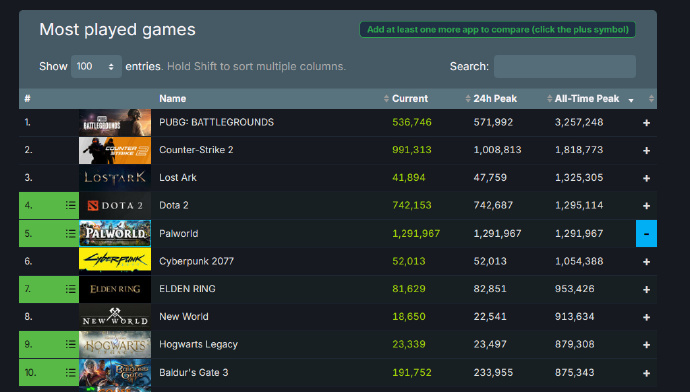Select Cyberpunk 2077 all-time peak 1,054,388
This screenshot has width=690, height=392.
point(579,261)
